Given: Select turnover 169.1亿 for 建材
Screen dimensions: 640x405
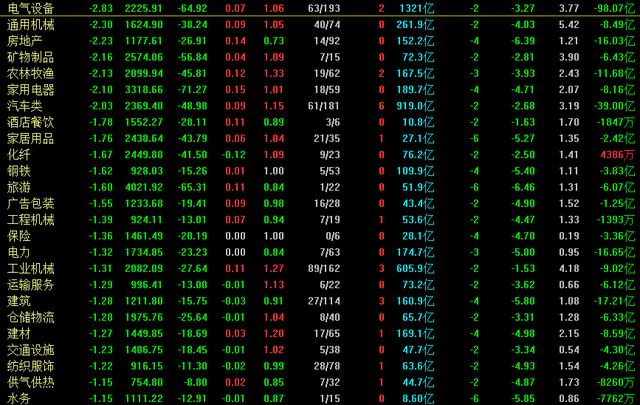Looking at the screenshot, I should pyautogui.click(x=416, y=334).
